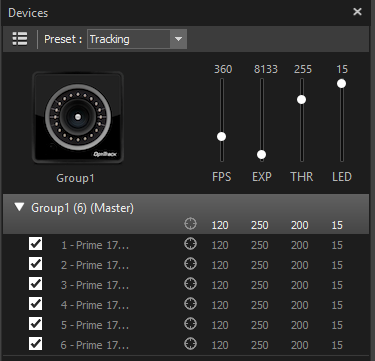The width and height of the screenshot is (375, 361).
Task: Click crosshair icon for camera 3
Action: tap(190, 284)
